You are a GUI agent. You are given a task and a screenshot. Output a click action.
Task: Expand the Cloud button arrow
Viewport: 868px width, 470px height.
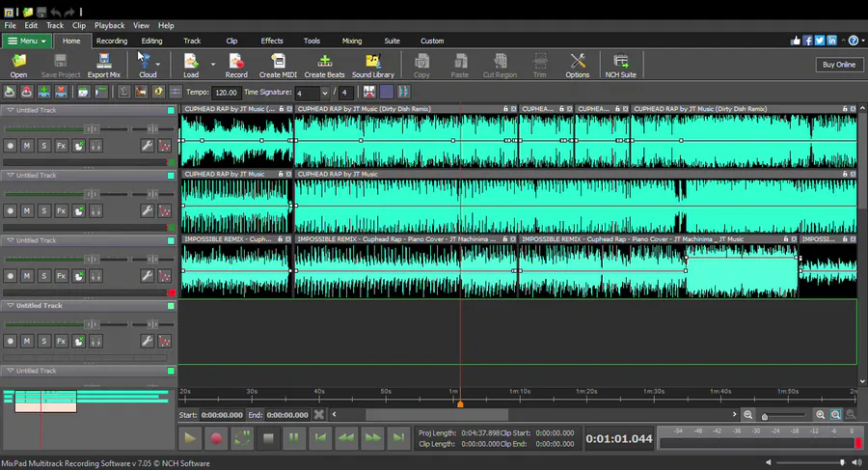coord(158,65)
